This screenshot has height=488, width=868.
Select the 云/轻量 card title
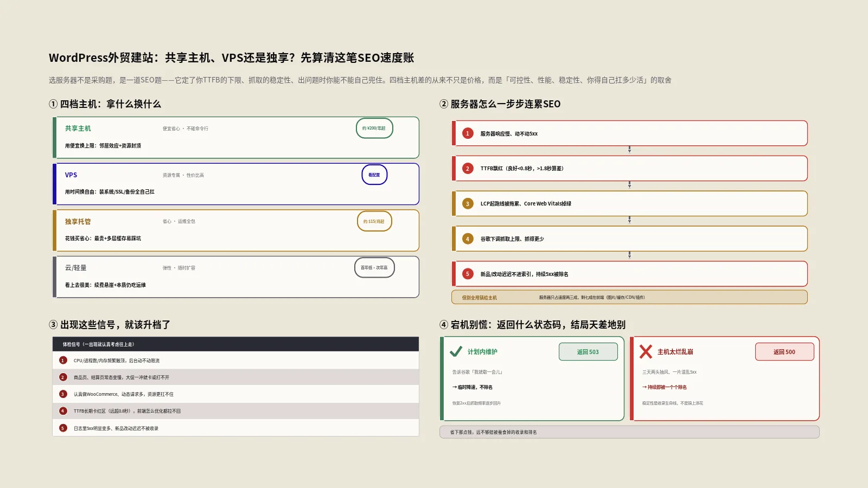(76, 268)
